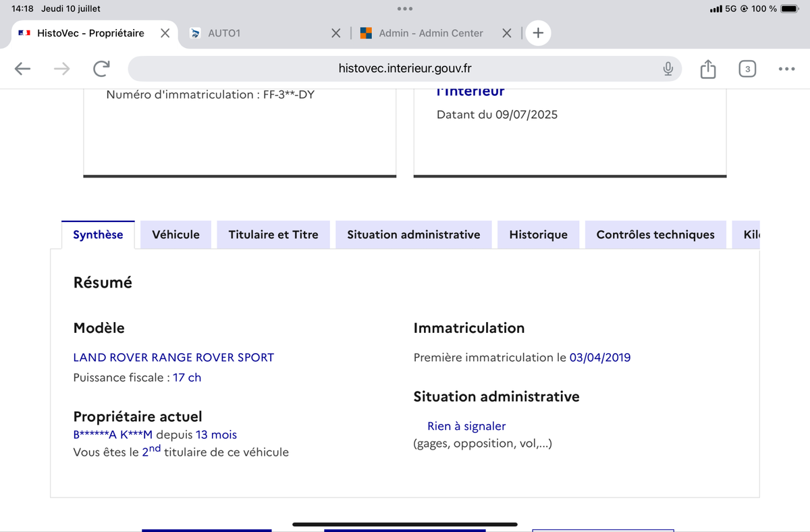The image size is (810, 532).
Task: Close the HistoVec - Propriétaire tab
Action: coord(165,32)
